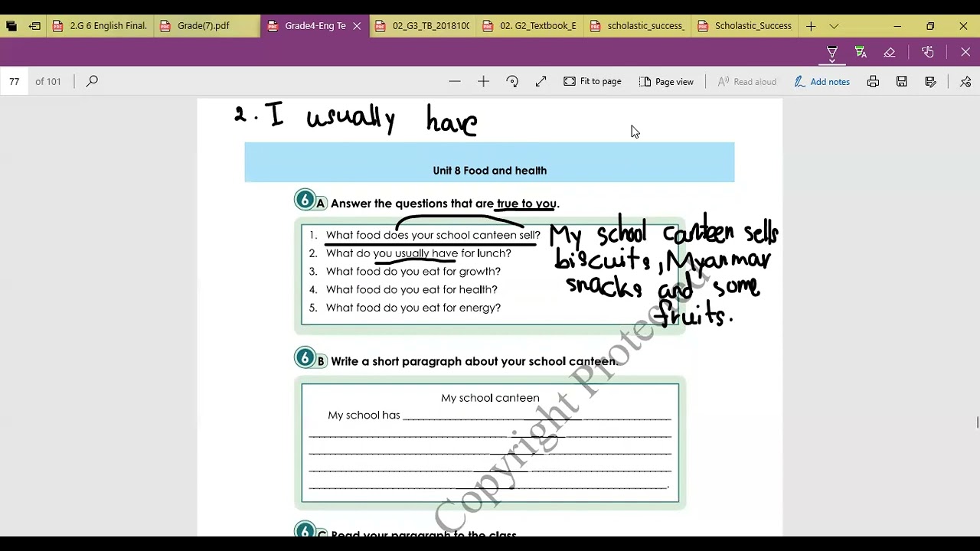Click question 'What food do you eat for energy?'
The image size is (980, 551).
coord(413,308)
